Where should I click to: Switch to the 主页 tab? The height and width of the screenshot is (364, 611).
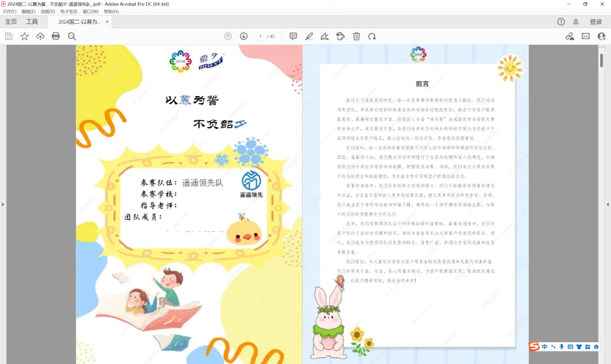[11, 21]
